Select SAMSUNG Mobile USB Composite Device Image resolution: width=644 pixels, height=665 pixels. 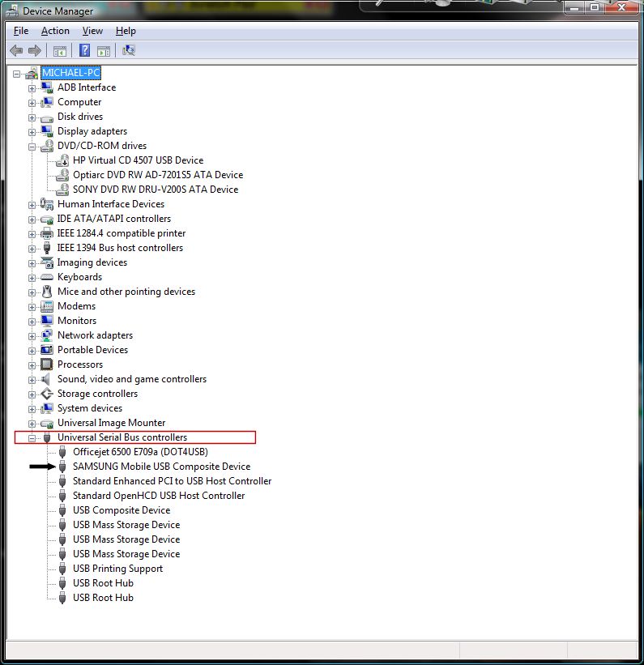pyautogui.click(x=161, y=467)
